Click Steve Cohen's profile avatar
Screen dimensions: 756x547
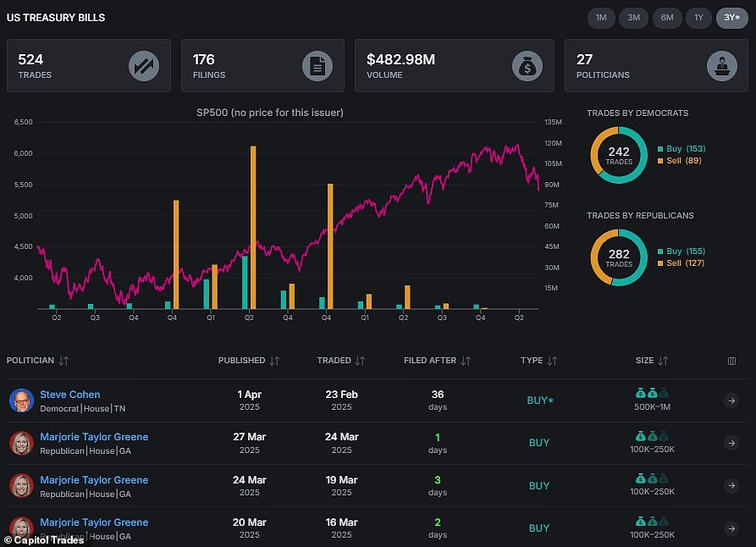[x=21, y=401]
